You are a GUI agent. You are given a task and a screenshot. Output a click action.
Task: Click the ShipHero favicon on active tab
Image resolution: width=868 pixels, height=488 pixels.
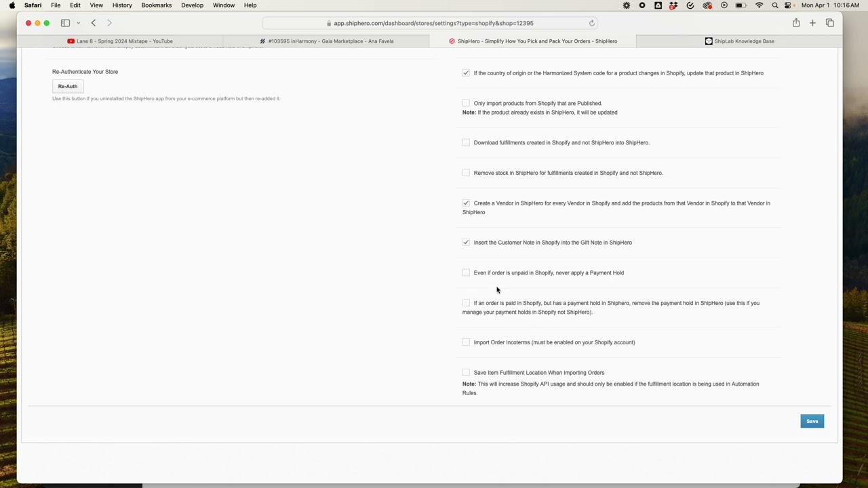tap(452, 41)
